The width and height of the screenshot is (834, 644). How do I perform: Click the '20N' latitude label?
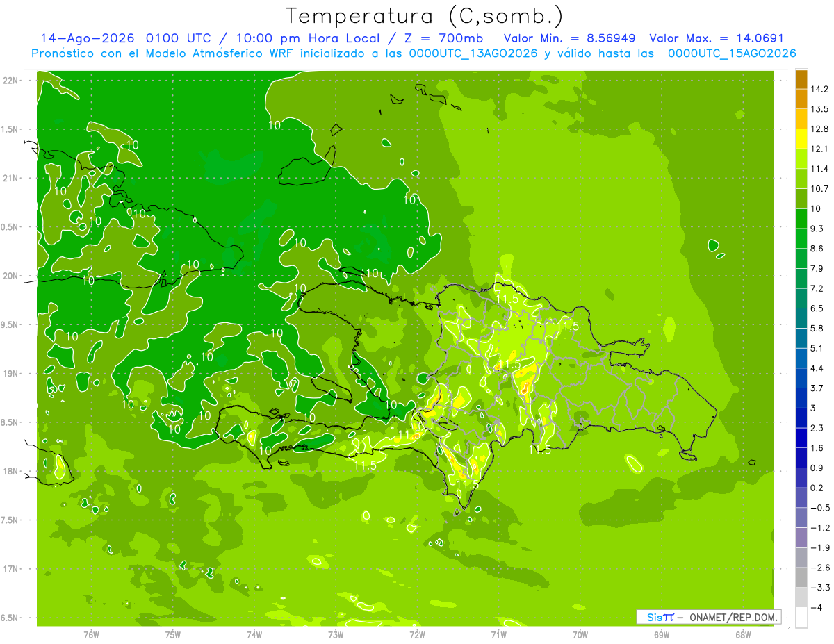[x=10, y=276]
